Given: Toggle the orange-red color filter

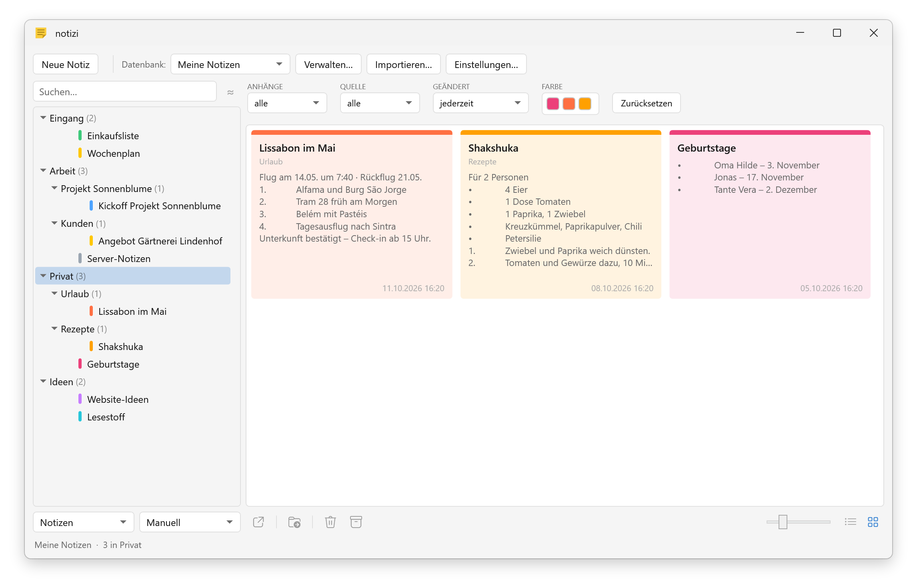Looking at the screenshot, I should point(569,104).
